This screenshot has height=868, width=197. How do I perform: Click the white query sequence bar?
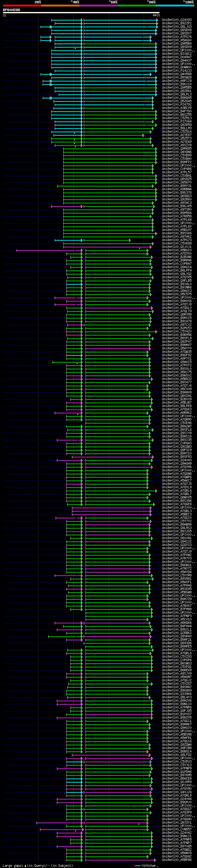(x=81, y=13)
